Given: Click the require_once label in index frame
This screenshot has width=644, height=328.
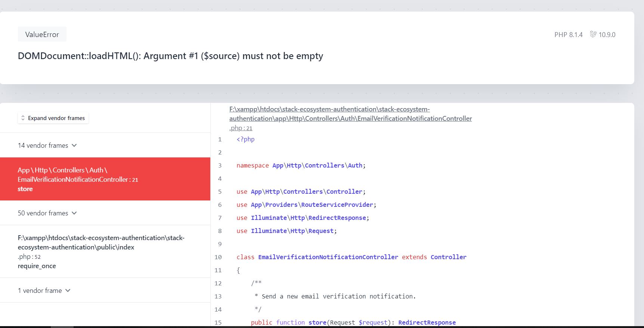Looking at the screenshot, I should (x=37, y=266).
